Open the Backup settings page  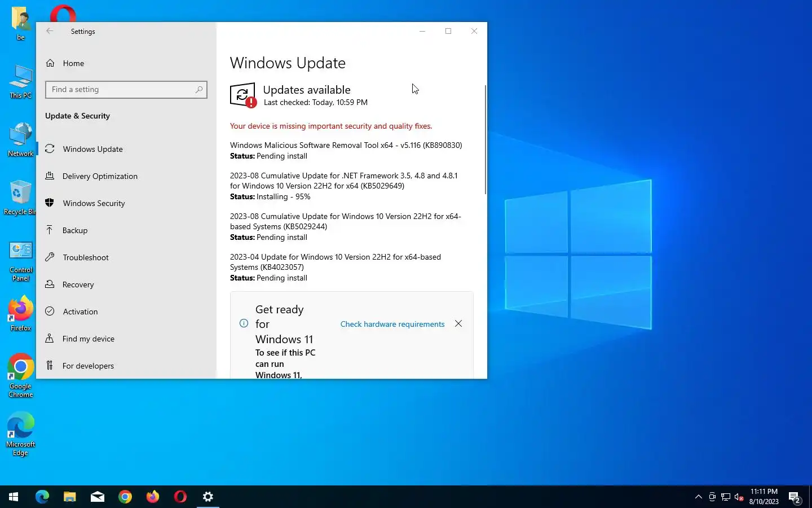(x=126, y=230)
